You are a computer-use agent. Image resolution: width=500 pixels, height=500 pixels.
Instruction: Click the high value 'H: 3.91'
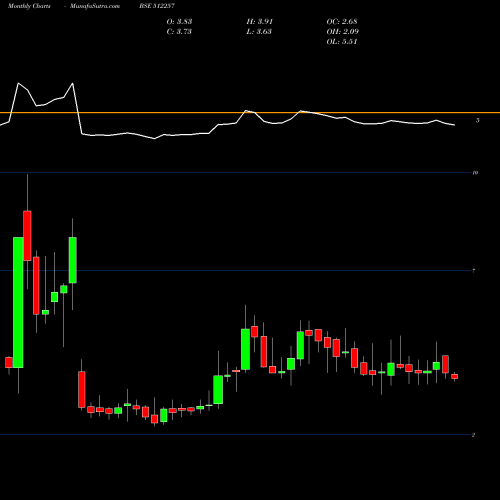pyautogui.click(x=260, y=22)
